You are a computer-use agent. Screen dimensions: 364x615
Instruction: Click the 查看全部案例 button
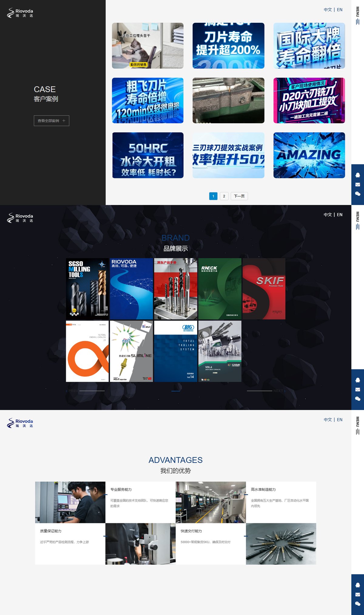pos(52,121)
